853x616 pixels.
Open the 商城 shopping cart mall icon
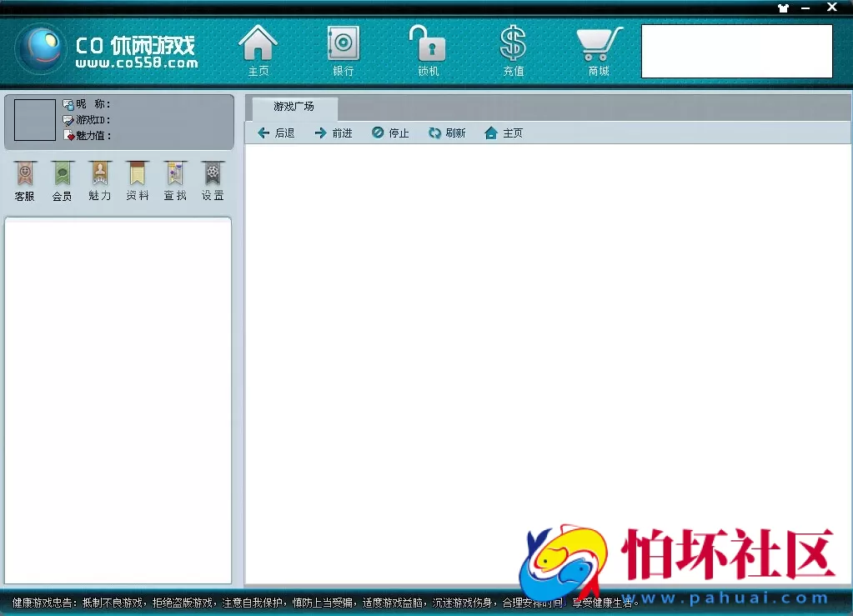click(x=597, y=48)
